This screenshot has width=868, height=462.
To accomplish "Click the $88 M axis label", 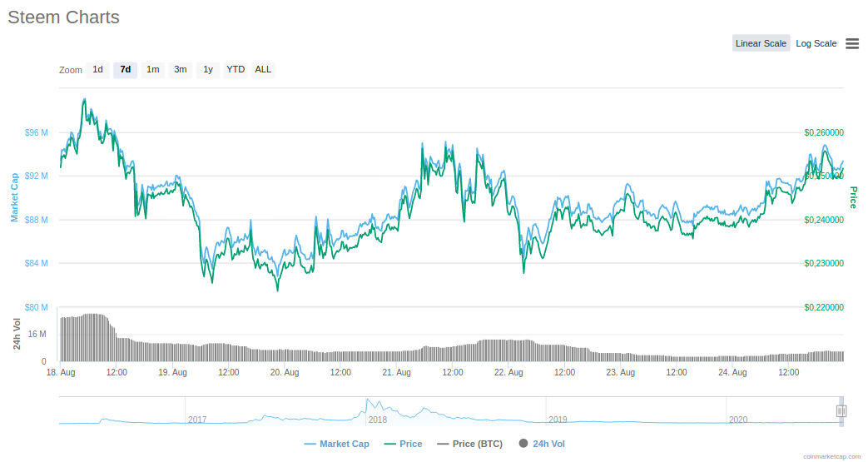I will (x=36, y=220).
